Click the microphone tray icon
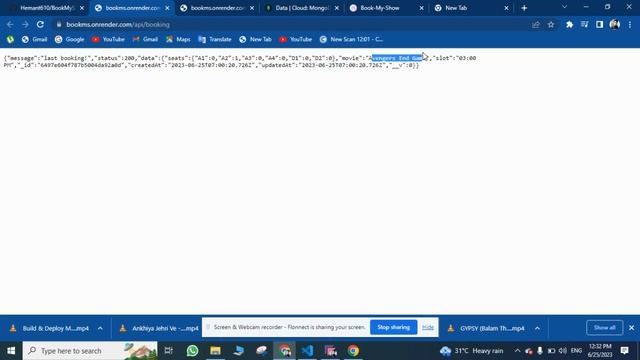This screenshot has width=640, height=360. pyautogui.click(x=540, y=351)
